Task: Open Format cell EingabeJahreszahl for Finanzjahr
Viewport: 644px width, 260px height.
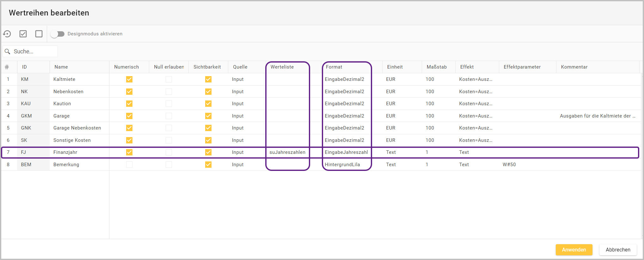Action: click(x=346, y=152)
